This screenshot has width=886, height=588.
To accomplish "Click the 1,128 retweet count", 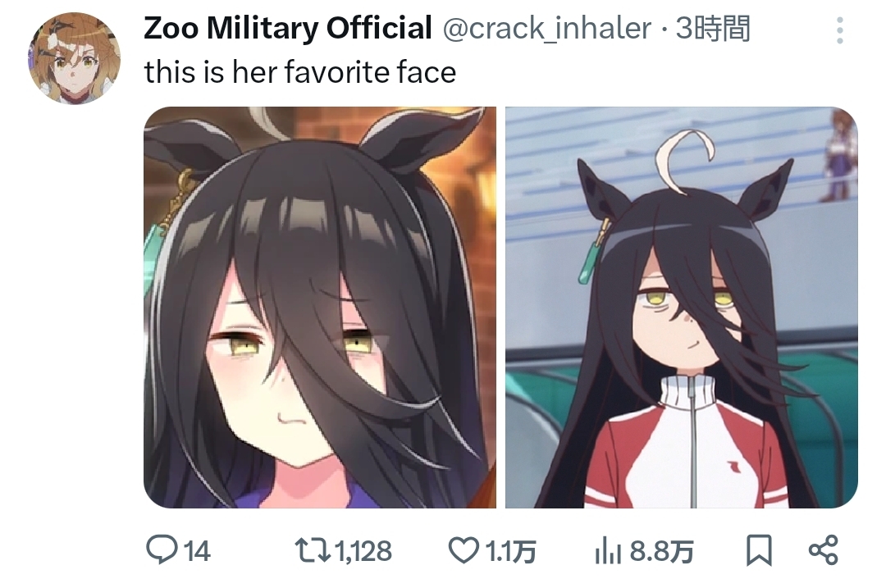I will (x=363, y=551).
